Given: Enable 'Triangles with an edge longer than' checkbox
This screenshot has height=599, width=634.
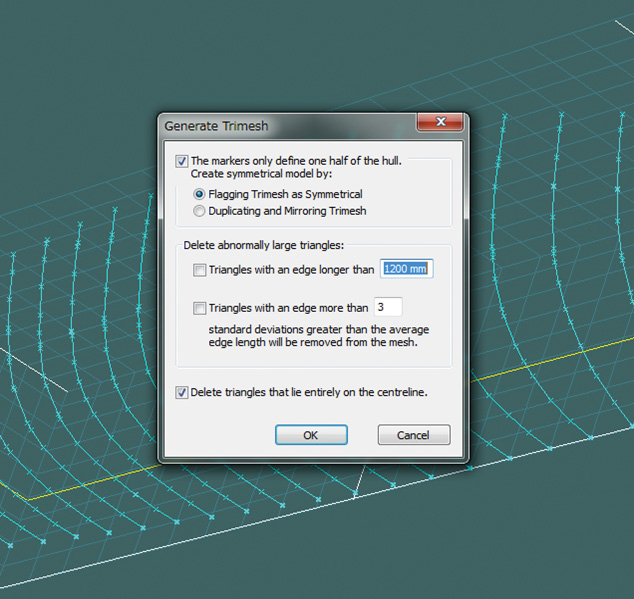Looking at the screenshot, I should click(199, 270).
